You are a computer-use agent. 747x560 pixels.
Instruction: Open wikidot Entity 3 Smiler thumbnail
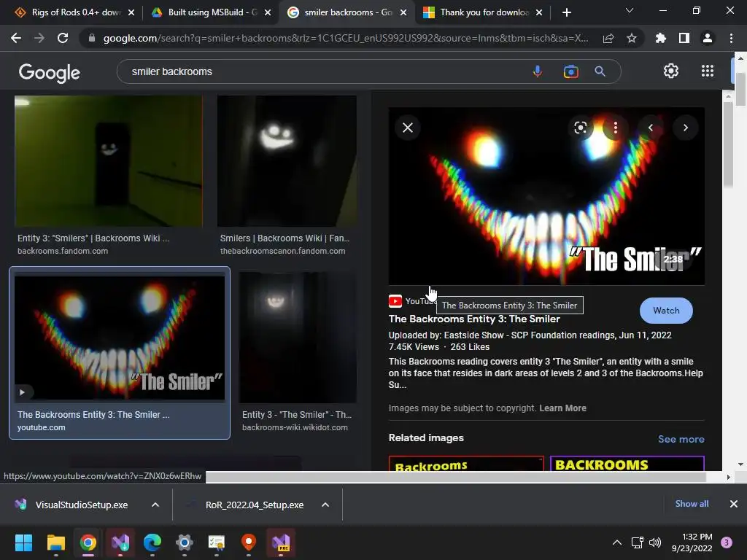pos(298,338)
